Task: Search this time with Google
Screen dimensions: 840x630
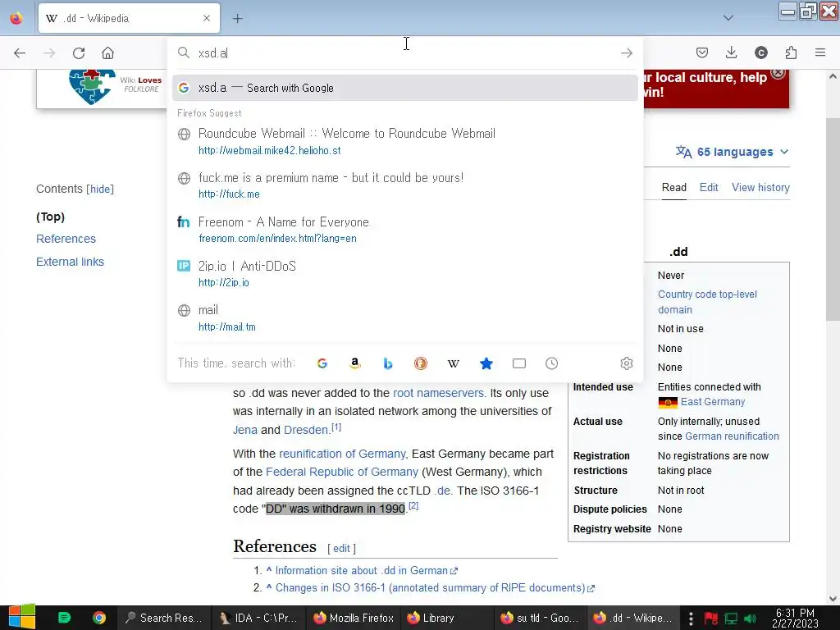Action: (x=322, y=363)
